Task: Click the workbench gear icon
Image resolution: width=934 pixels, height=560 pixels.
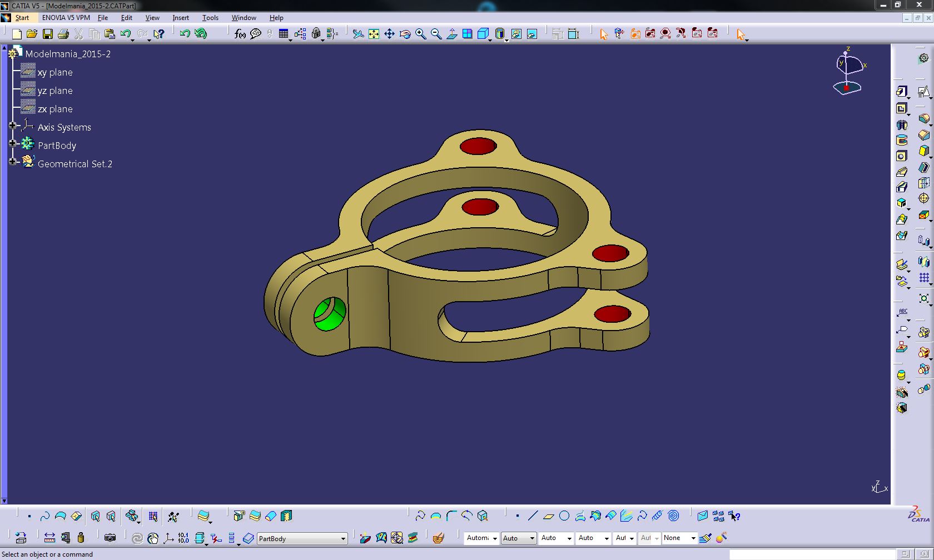Action: coord(924,58)
